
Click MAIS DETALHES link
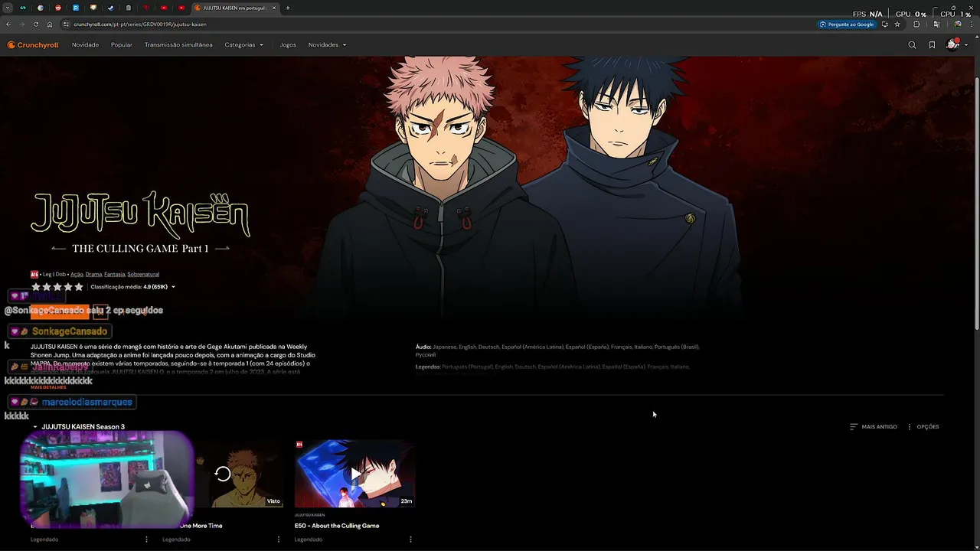tap(48, 387)
